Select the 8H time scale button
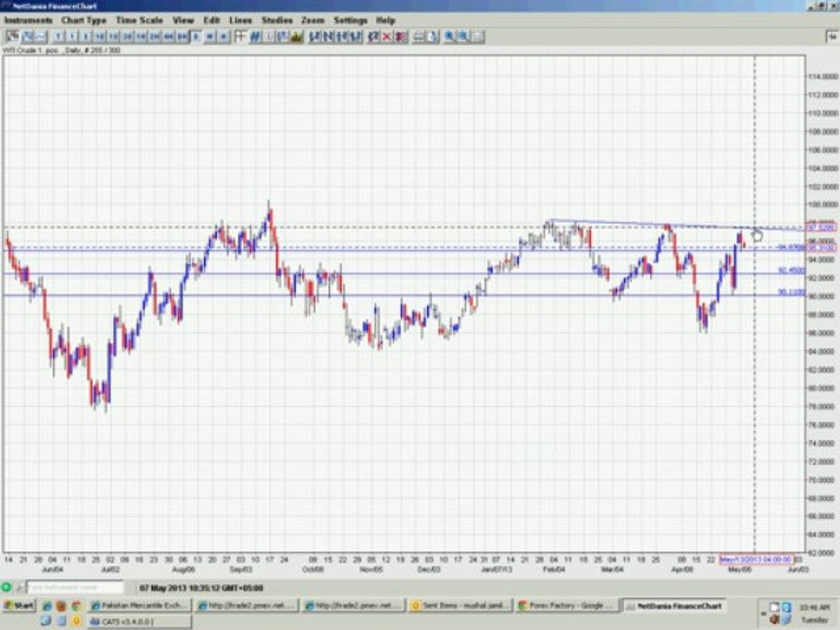This screenshot has width=840, height=630. coord(182,37)
